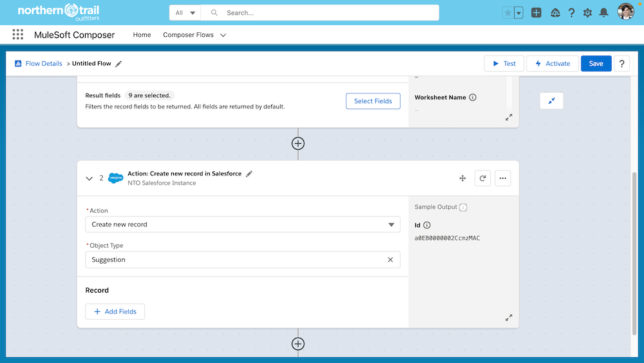644x363 pixels.
Task: Click the canvas vertical scrollbar
Action: pyautogui.click(x=634, y=254)
